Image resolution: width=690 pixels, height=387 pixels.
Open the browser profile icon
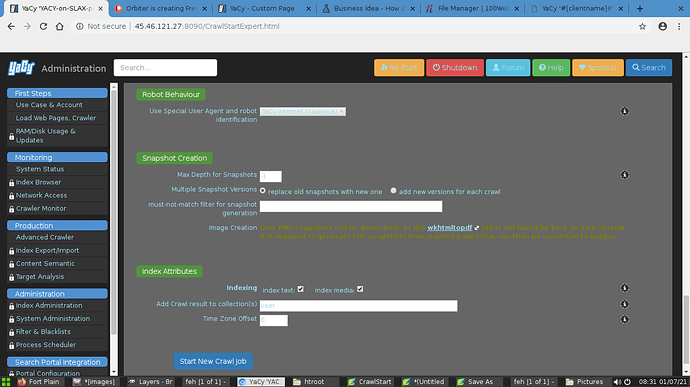(x=662, y=26)
